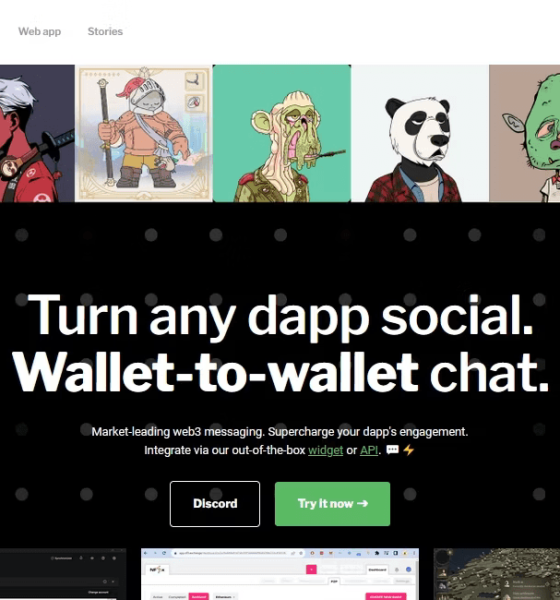
Task: Select the armored knight cat NFT image
Action: [144, 133]
